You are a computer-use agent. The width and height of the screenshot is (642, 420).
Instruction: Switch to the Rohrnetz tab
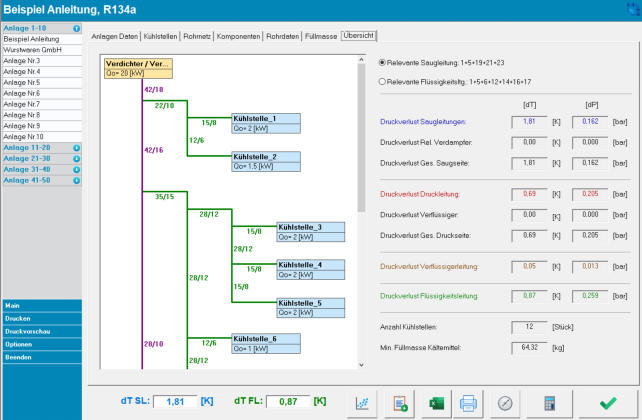click(204, 35)
